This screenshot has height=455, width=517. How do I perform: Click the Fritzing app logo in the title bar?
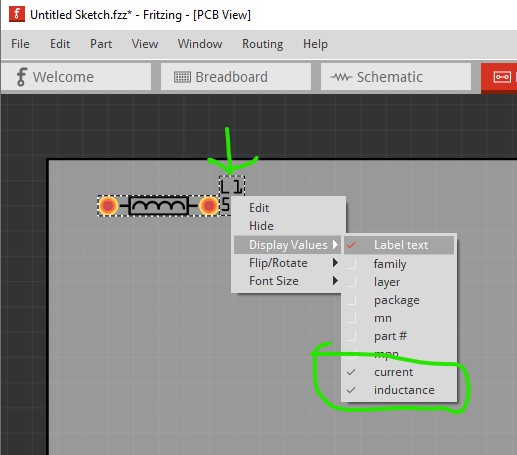(17, 14)
